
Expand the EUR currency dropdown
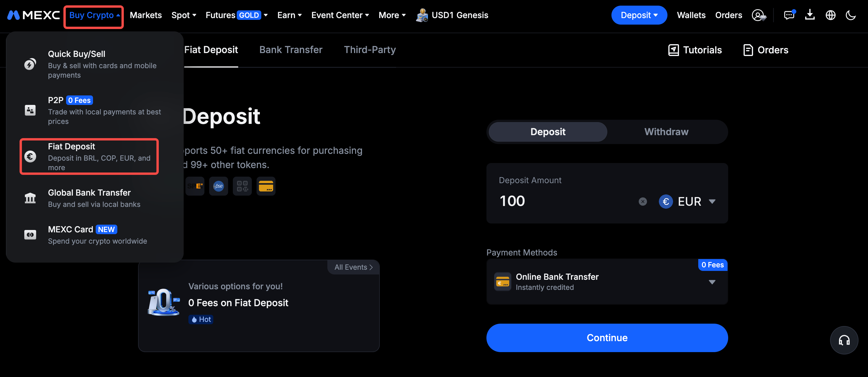(687, 202)
